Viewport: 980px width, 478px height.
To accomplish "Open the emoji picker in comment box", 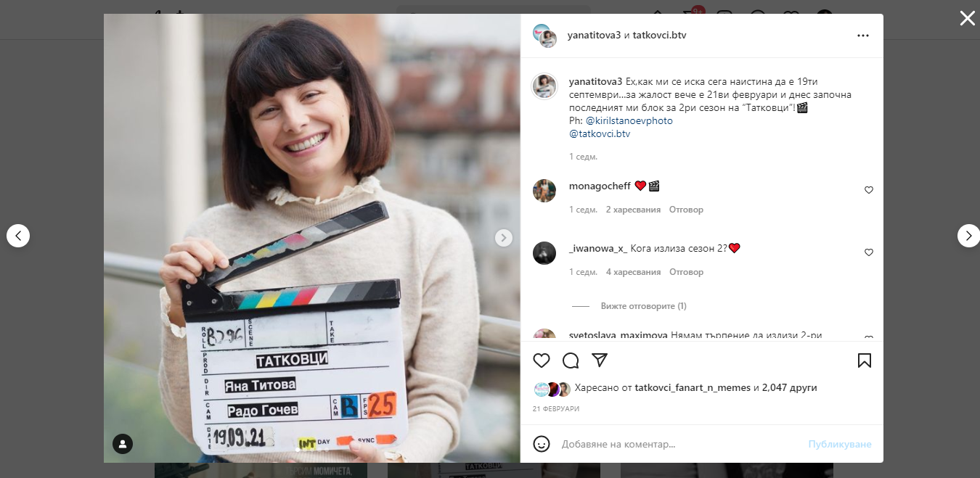I will coord(542,444).
